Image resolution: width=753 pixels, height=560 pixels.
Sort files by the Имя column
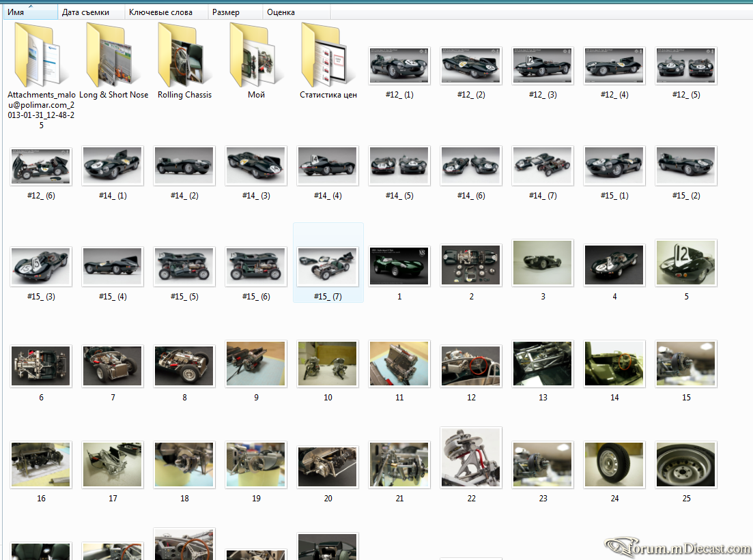coord(31,12)
